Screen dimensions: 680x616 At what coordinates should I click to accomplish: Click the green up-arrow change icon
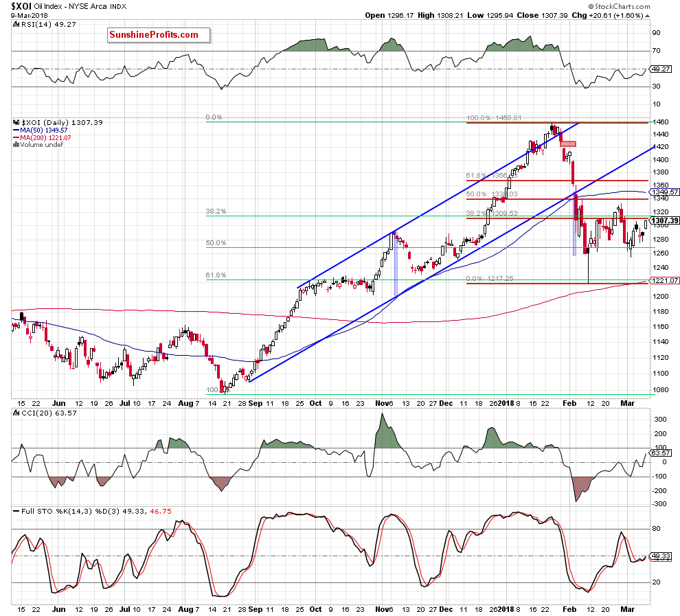[x=647, y=16]
